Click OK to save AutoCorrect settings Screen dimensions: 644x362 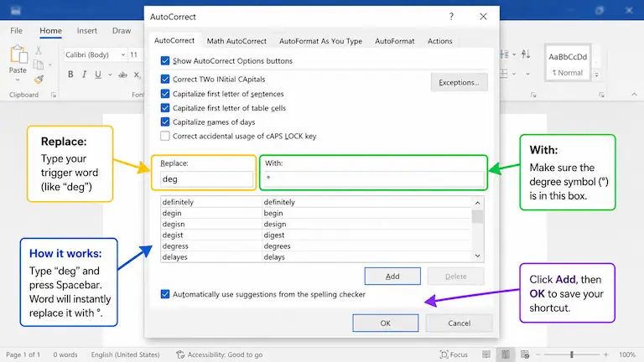tap(385, 323)
